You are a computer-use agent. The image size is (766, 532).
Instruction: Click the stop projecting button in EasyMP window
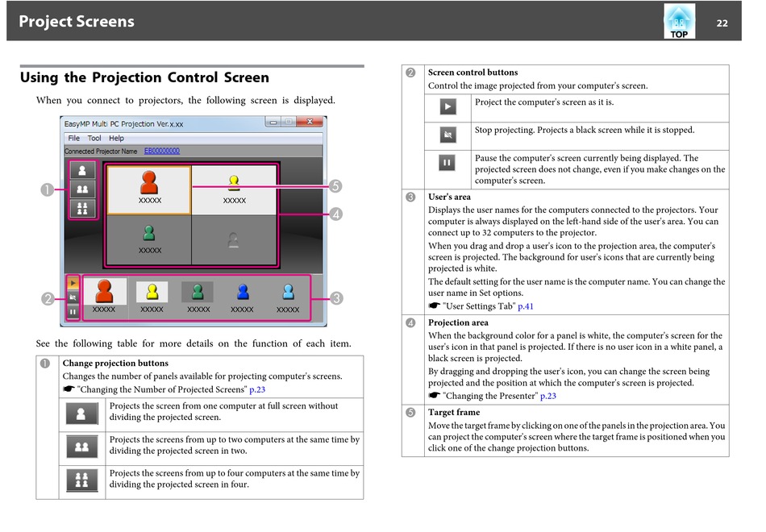click(73, 297)
